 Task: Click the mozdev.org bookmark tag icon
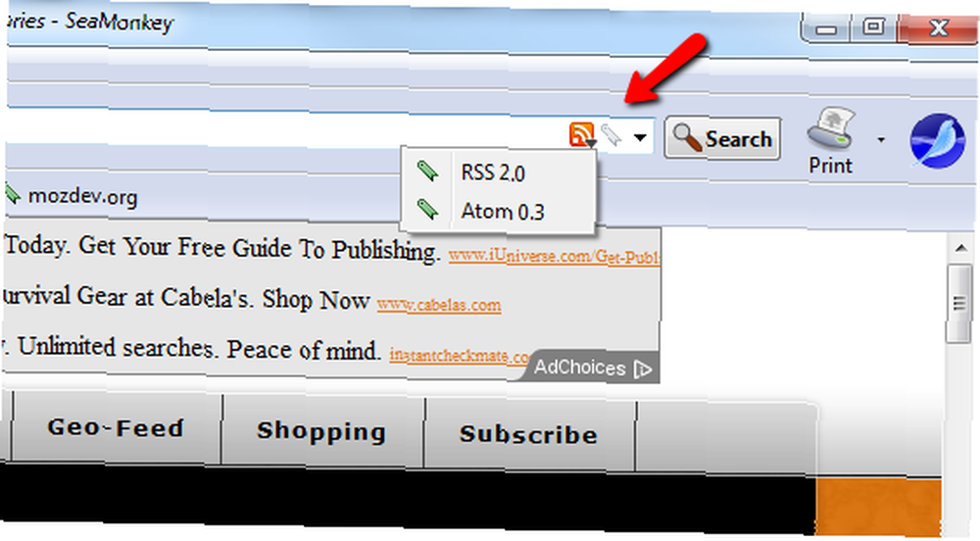11,194
